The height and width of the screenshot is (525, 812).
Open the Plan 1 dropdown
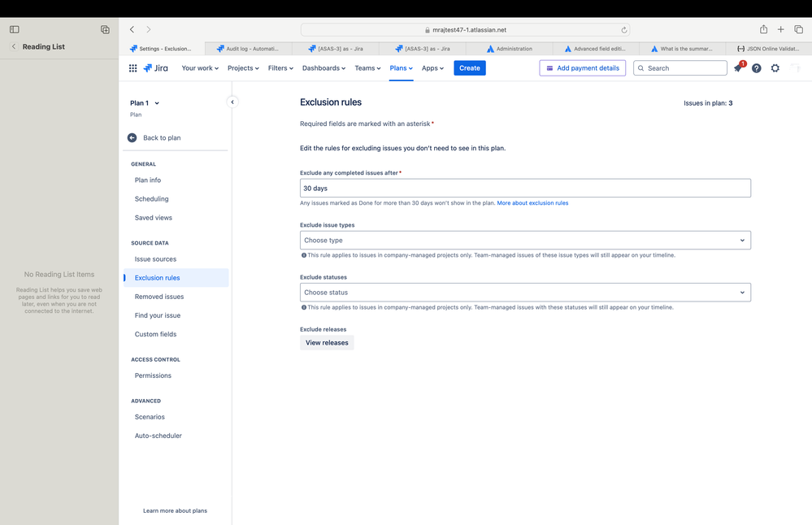145,102
